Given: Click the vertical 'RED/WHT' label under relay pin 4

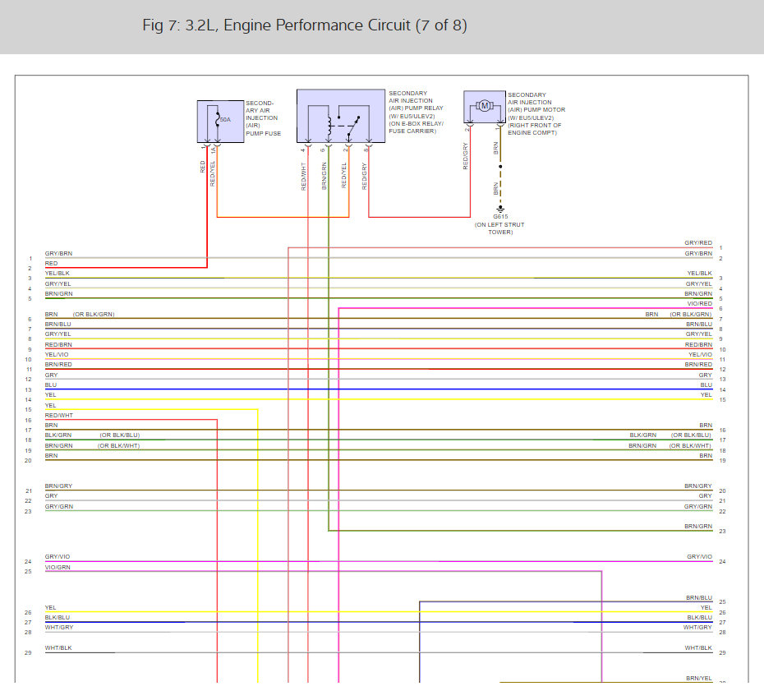Looking at the screenshot, I should point(304,177).
